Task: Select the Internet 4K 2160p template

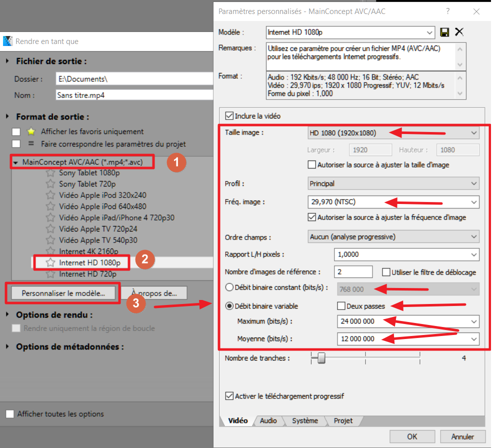Action: tap(88, 251)
